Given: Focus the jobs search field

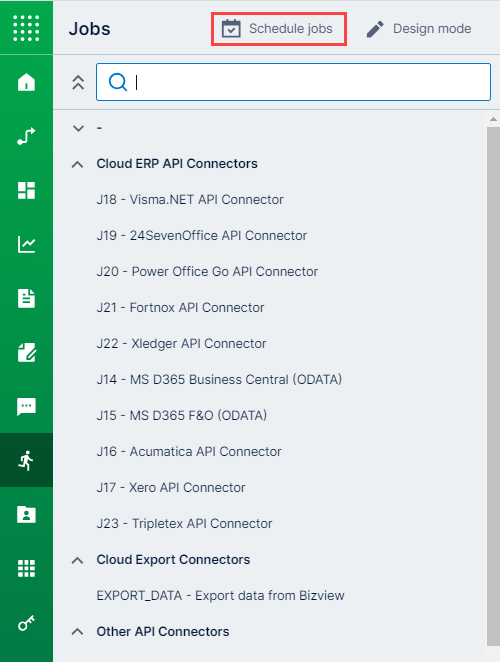Looking at the screenshot, I should [x=293, y=82].
